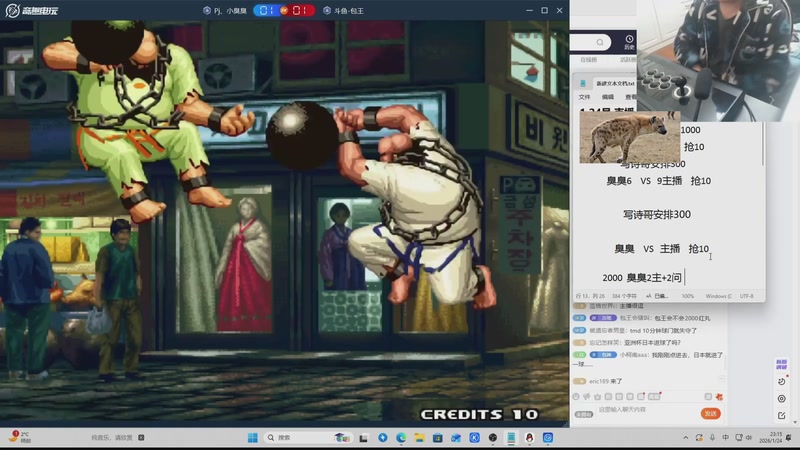800x450 pixels.
Task: Open the 文件 menu in Notepad
Action: [x=585, y=97]
